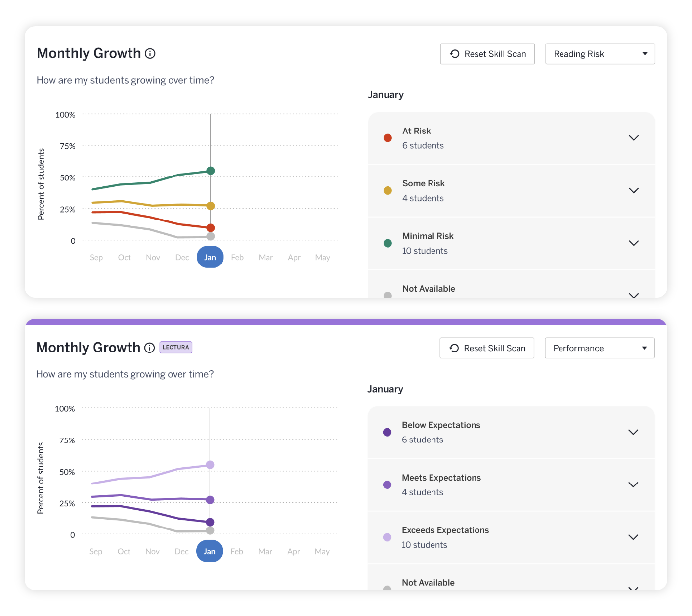The height and width of the screenshot is (616, 692).
Task: Click the gray Not Available dot in the top panel
Action: tap(388, 296)
